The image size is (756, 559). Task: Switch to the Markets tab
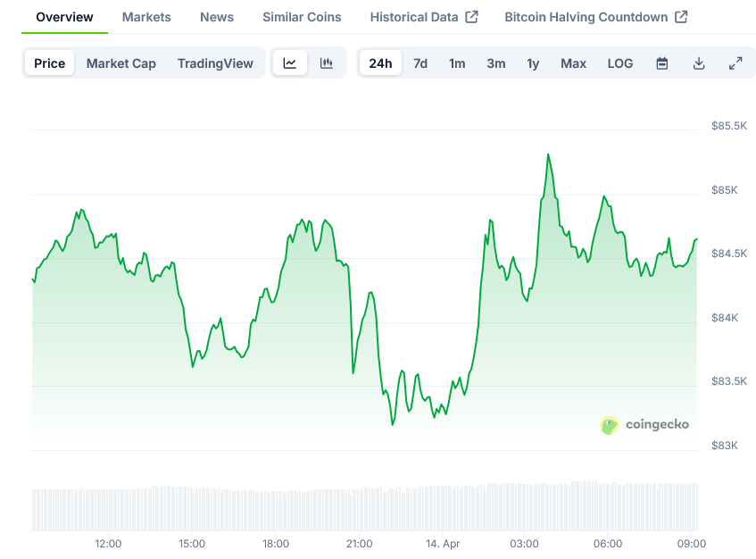(145, 16)
